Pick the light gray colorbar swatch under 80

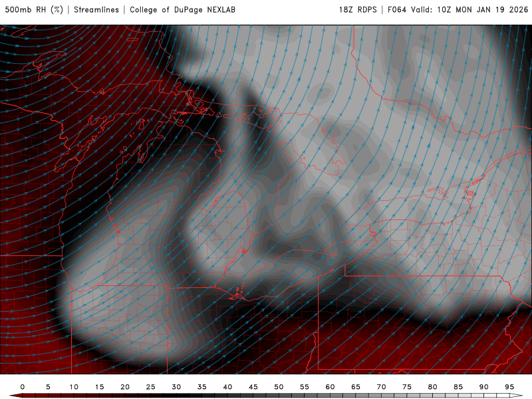(433, 396)
